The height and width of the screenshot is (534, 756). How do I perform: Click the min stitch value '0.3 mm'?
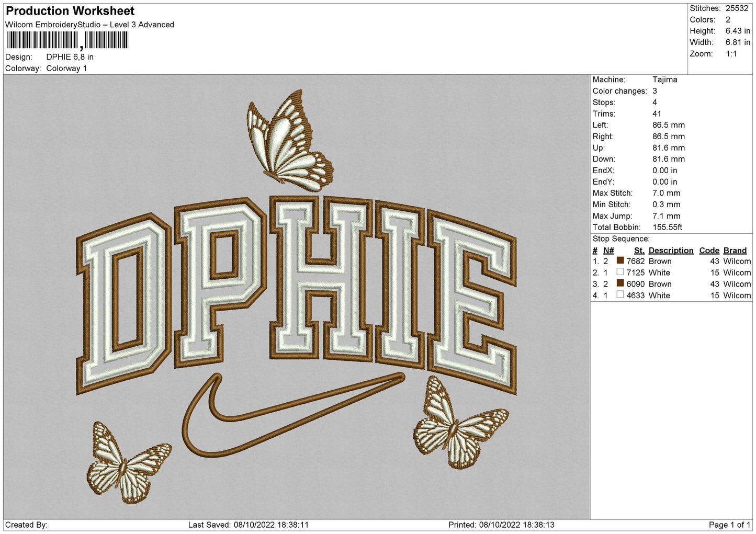(666, 204)
